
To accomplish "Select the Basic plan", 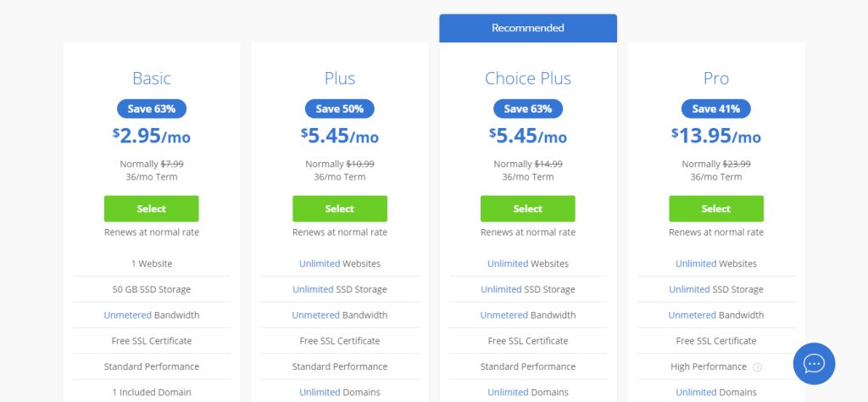I will click(x=151, y=209).
